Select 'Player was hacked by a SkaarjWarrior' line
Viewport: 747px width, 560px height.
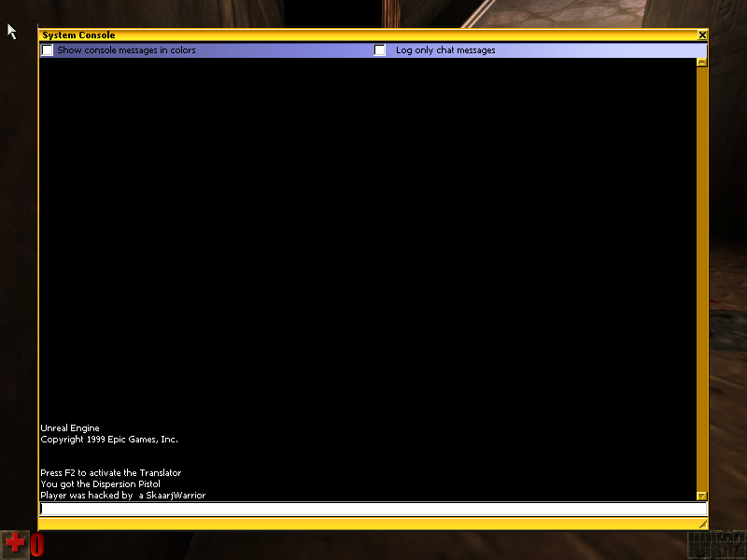pos(123,496)
